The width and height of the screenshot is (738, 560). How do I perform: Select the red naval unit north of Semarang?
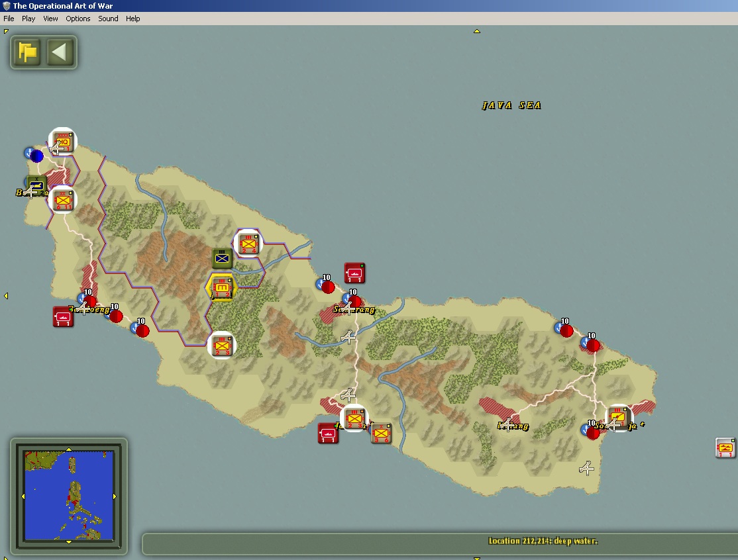354,273
